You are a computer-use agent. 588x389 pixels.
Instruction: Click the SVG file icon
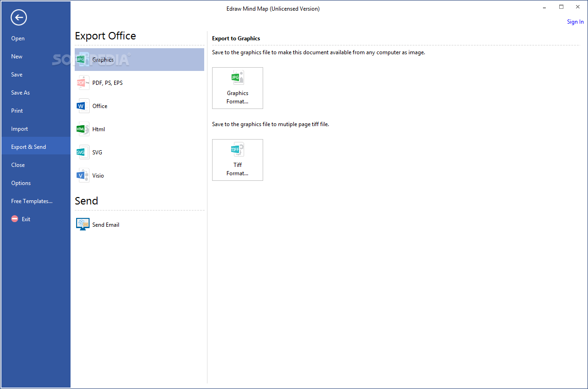tap(83, 152)
